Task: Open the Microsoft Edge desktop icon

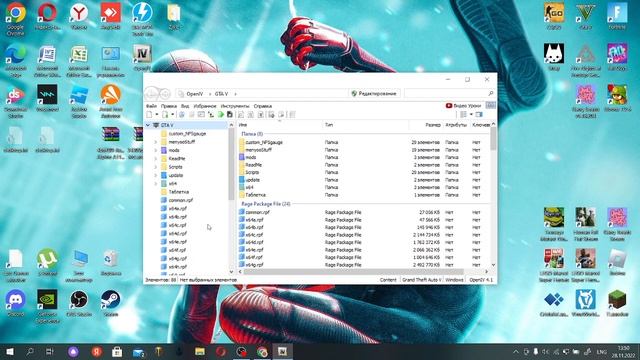Action: click(x=16, y=60)
